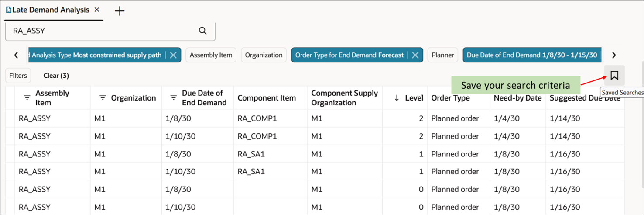644x215 pixels.
Task: Select RA_COMP1 cell in the 1/10/30 row
Action: [270, 136]
